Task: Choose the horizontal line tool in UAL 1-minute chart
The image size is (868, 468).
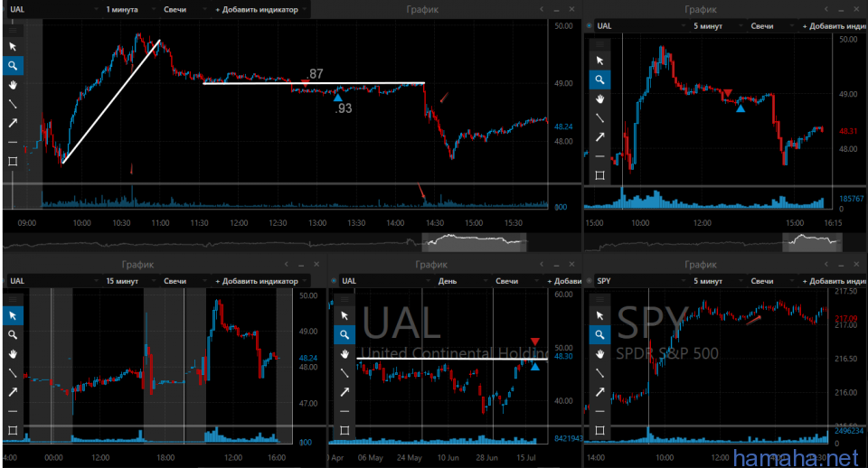Action: click(x=13, y=142)
